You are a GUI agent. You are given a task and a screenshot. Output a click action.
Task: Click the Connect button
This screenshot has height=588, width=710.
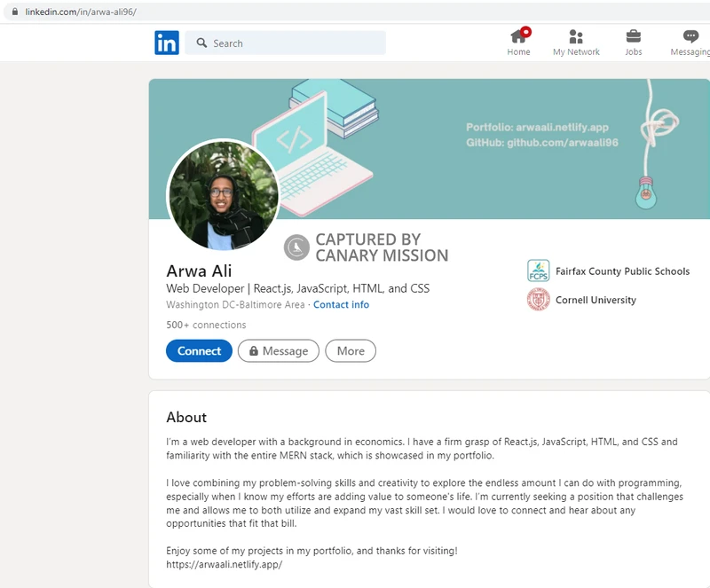(x=199, y=351)
